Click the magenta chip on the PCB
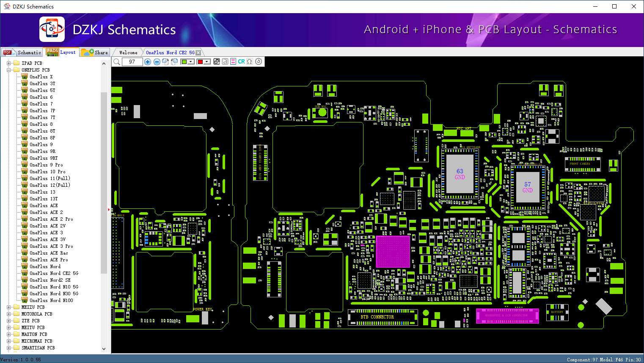Image resolution: width=644 pixels, height=363 pixels. (393, 252)
